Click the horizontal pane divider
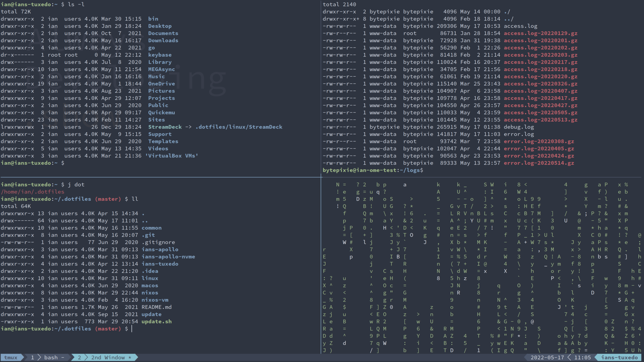 click(x=161, y=177)
